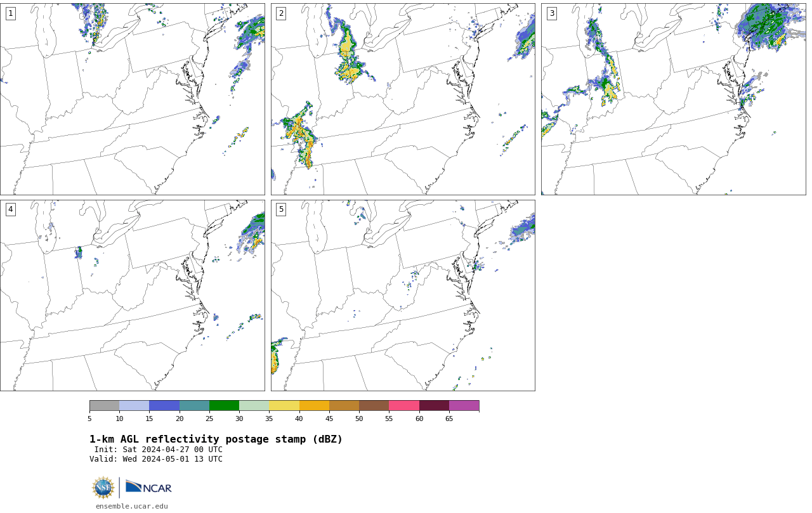Click the Valid: Wed 2024-05-01 13 UTC text
This screenshot has width=812, height=513.
coord(156,459)
